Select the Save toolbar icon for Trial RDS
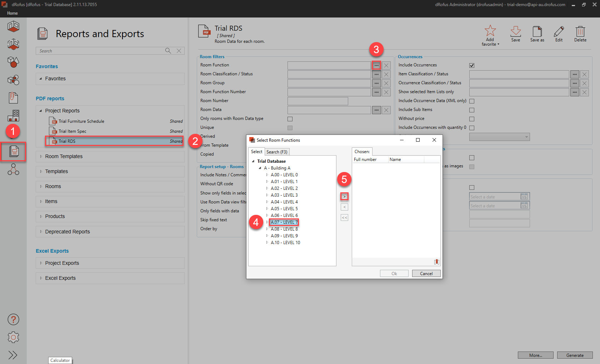 click(x=515, y=34)
